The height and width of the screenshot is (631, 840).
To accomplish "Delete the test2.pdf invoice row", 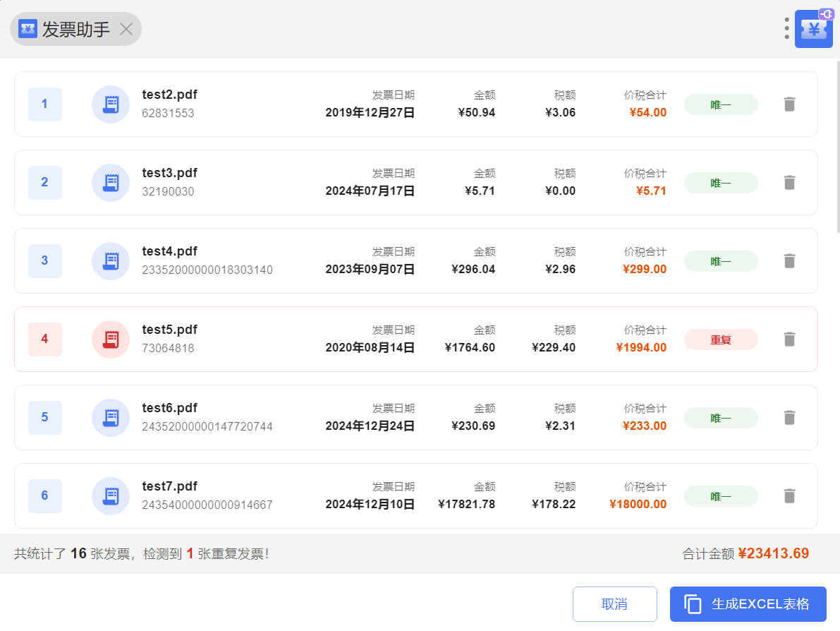I will coord(789,104).
